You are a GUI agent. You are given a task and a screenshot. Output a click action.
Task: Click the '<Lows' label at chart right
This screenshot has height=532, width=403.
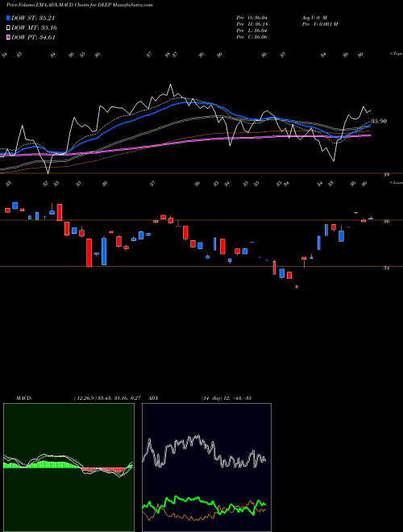point(396,183)
